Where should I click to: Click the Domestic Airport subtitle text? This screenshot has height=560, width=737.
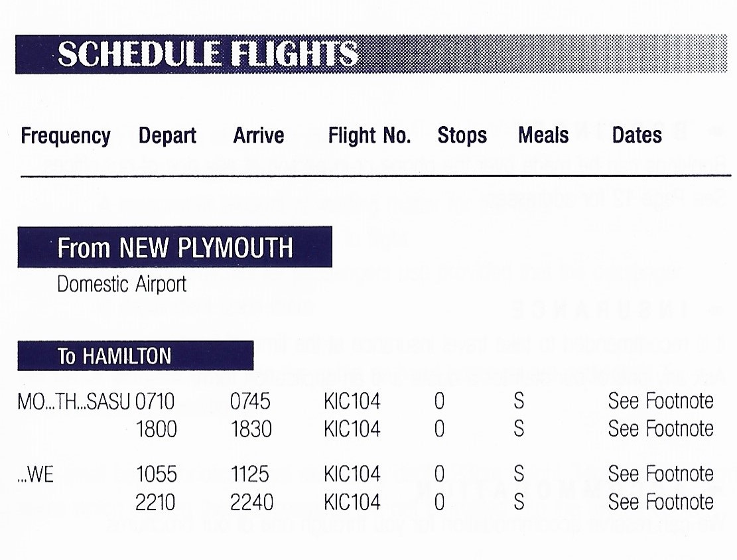[122, 284]
